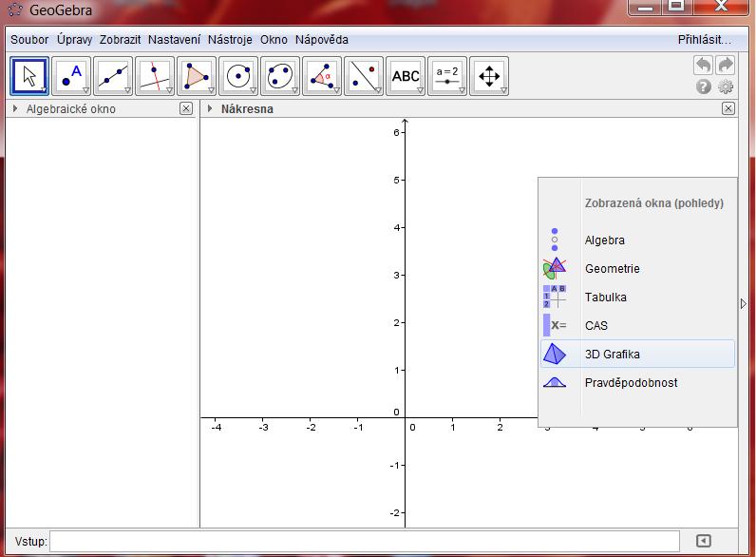This screenshot has height=557, width=756.
Task: Expand the Nákresna style bar
Action: coord(210,108)
